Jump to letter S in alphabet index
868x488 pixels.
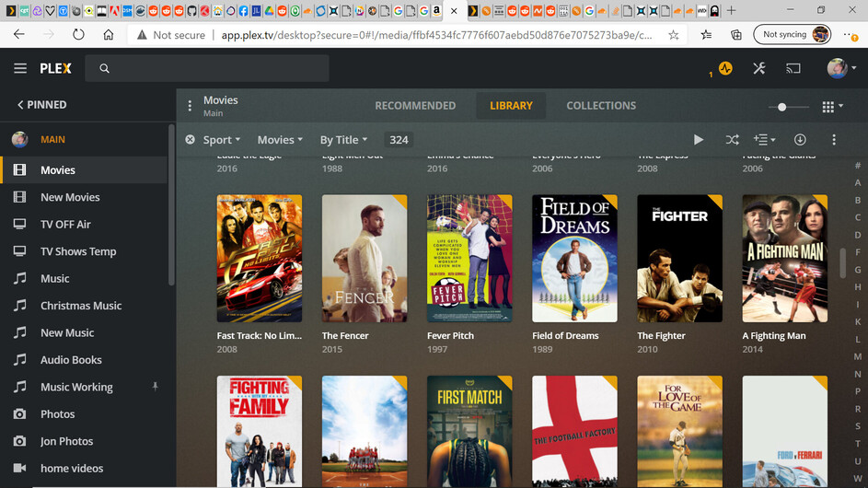click(x=858, y=426)
